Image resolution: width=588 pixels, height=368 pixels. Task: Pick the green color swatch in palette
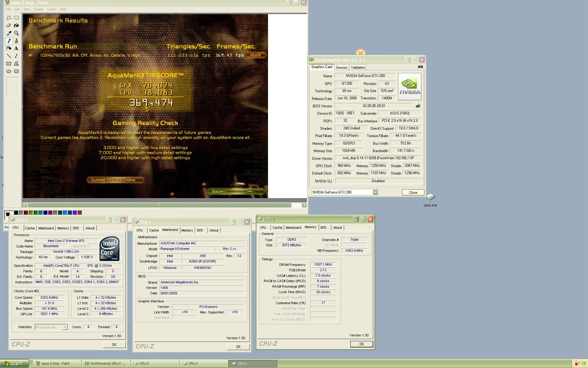point(36,213)
